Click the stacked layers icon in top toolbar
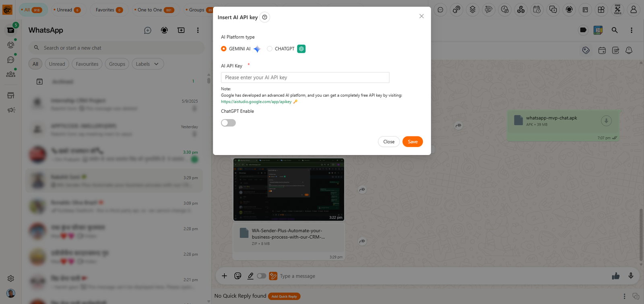 click(473, 10)
